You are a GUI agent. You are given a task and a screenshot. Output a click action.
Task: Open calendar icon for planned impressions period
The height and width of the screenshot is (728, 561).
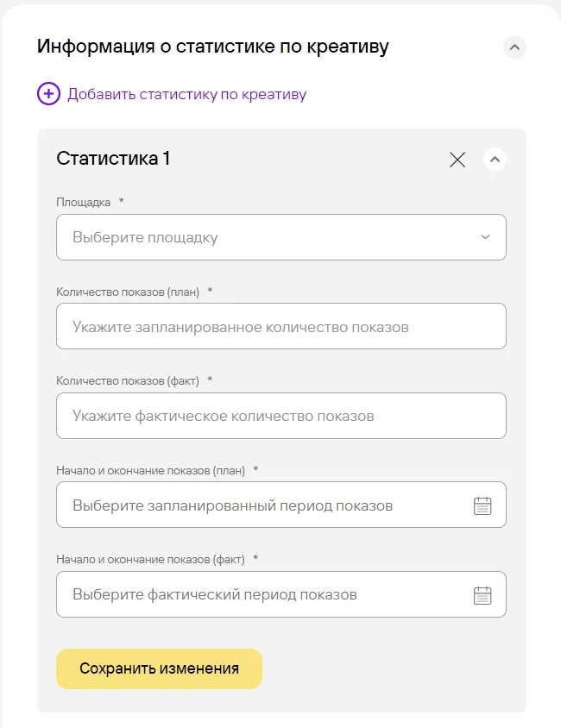pyautogui.click(x=482, y=505)
